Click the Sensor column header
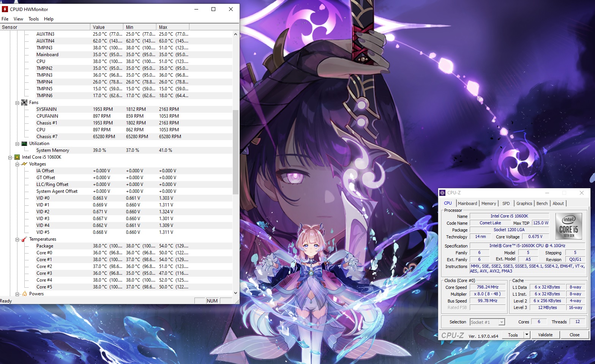 tap(45, 27)
